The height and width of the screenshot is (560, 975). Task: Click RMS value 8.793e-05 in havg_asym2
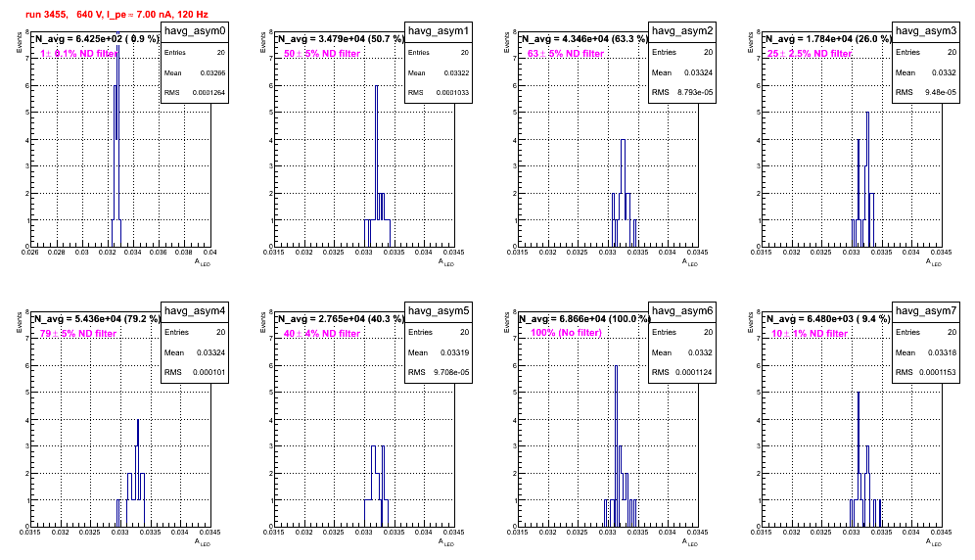[695, 92]
